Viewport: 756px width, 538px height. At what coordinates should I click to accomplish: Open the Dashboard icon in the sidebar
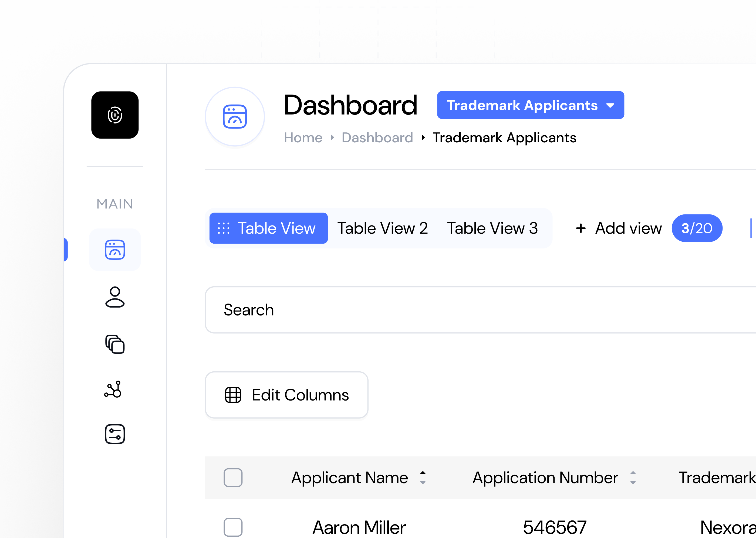(115, 250)
